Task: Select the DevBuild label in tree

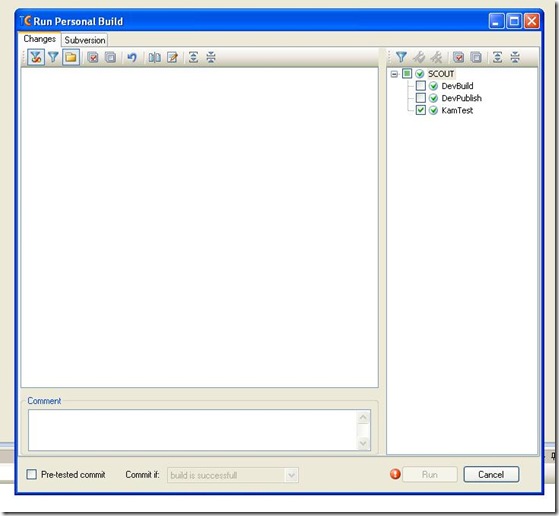Action: click(457, 86)
